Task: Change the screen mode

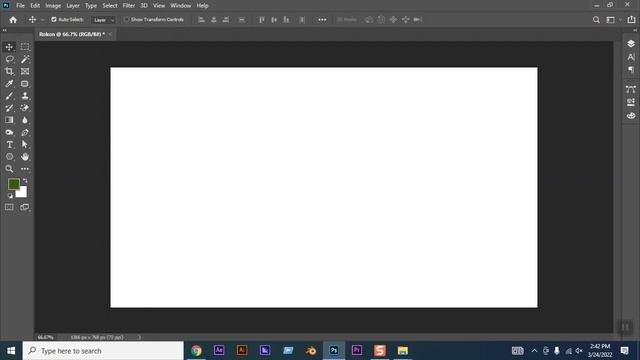Action: 25,207
